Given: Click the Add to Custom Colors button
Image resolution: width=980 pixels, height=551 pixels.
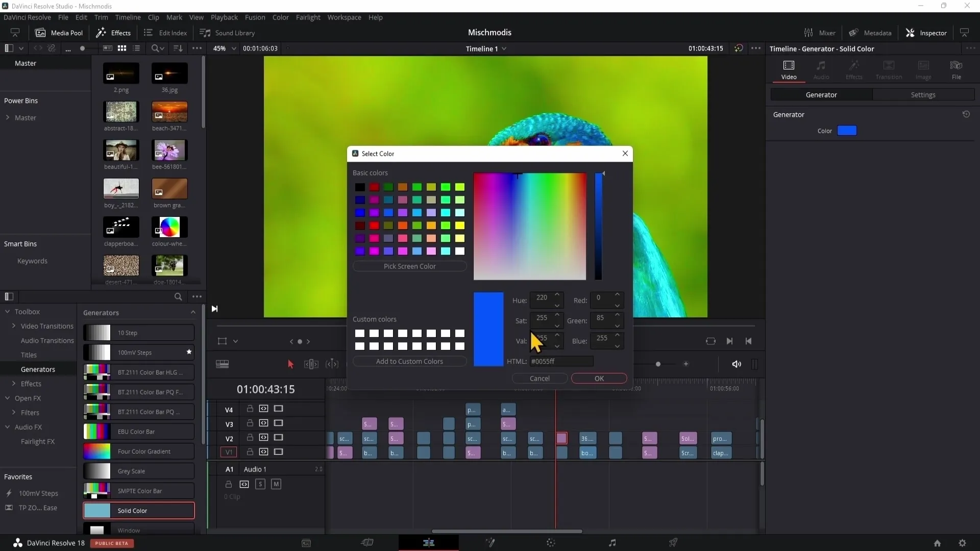Looking at the screenshot, I should 409,361.
